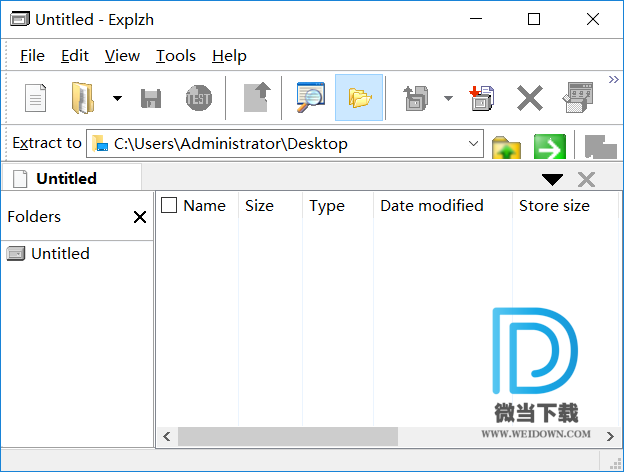Click the Test archive icon
The width and height of the screenshot is (624, 472).
point(199,98)
